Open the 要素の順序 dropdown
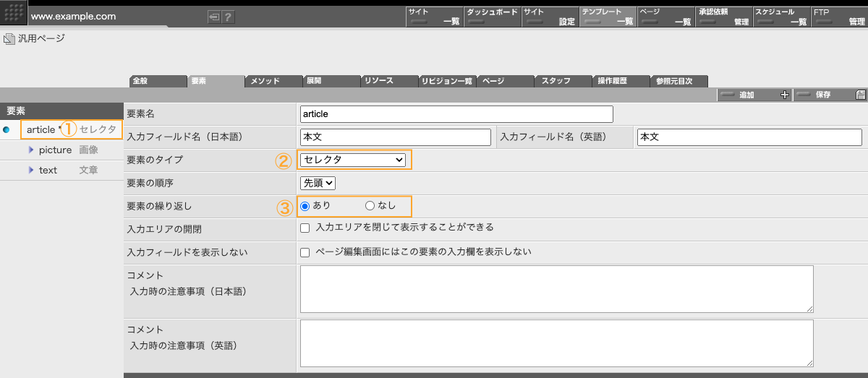This screenshot has height=378, width=868. click(x=318, y=184)
